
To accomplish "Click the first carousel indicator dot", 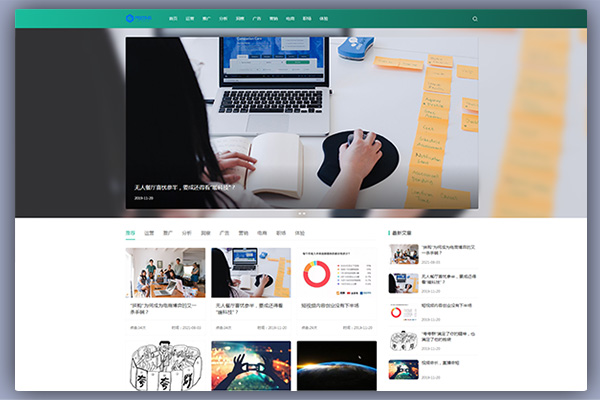I will (x=298, y=213).
